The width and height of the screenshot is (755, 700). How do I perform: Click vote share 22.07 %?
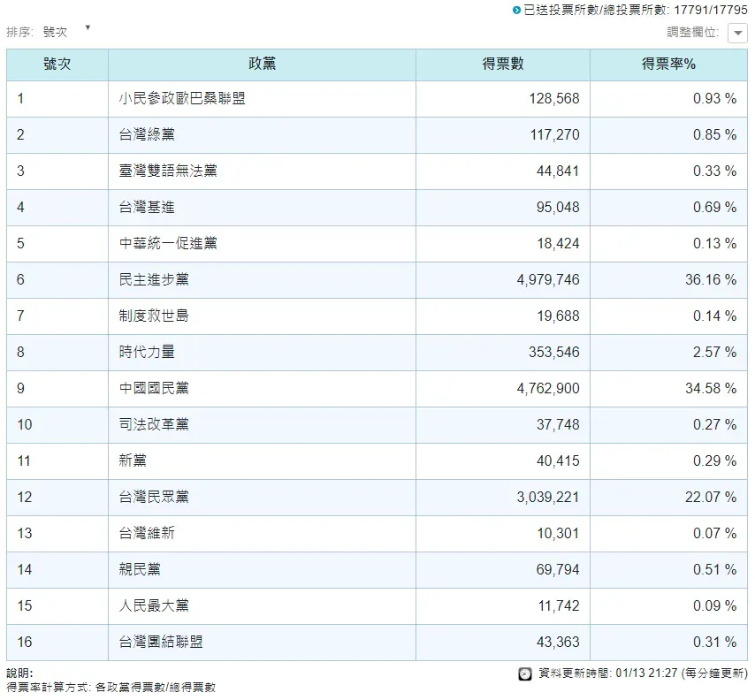(x=711, y=497)
